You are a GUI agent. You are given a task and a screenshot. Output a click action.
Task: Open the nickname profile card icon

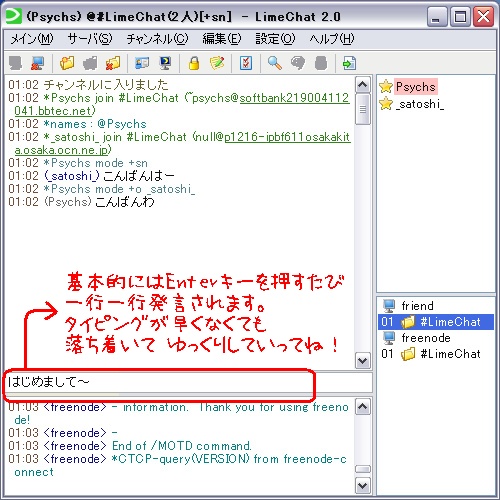tap(142, 63)
